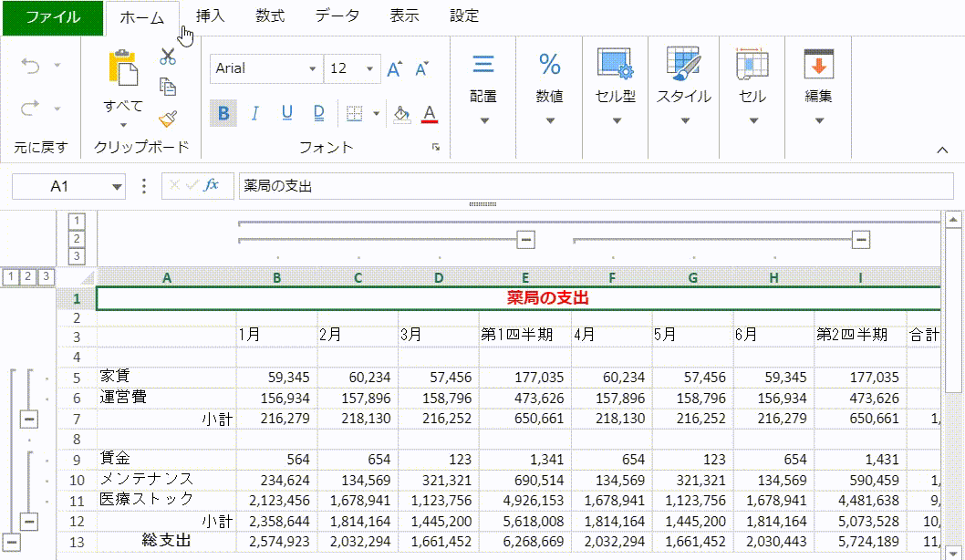Switch to the 挿入 tab

point(211,16)
